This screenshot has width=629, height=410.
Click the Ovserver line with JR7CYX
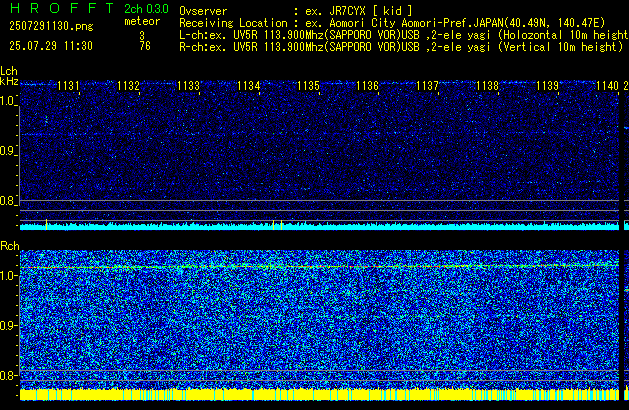point(296,11)
